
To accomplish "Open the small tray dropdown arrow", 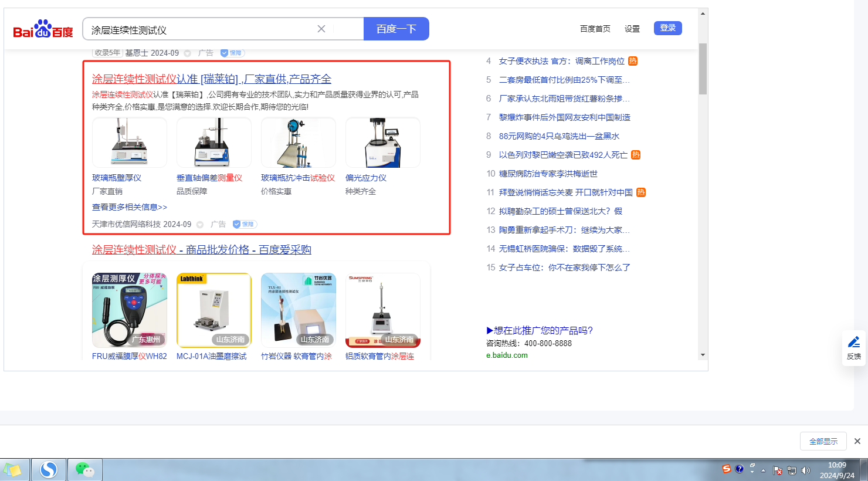I will [x=752, y=472].
